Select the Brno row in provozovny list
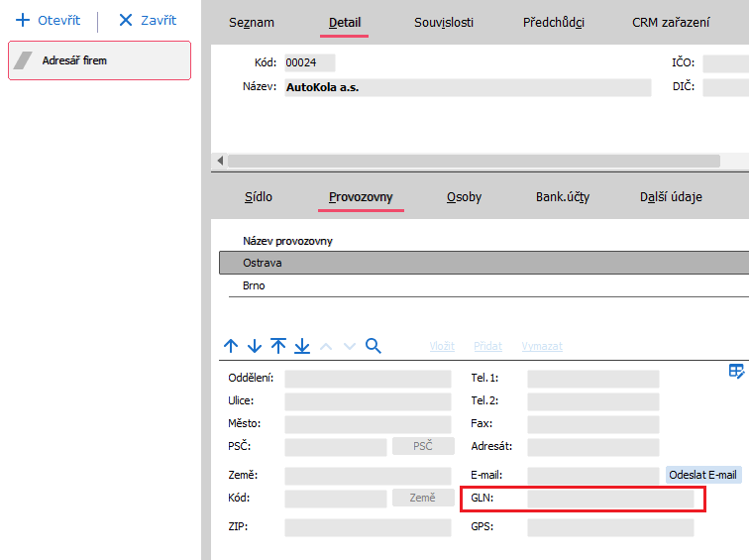 (255, 285)
